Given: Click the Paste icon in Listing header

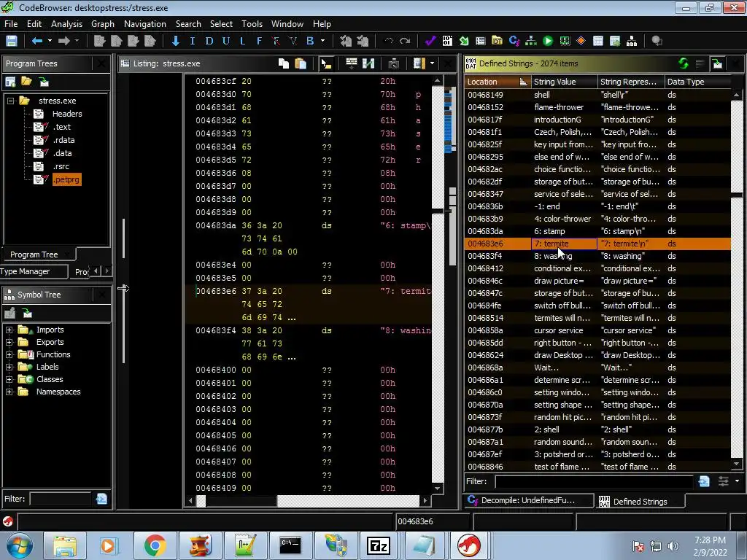Looking at the screenshot, I should 301,63.
